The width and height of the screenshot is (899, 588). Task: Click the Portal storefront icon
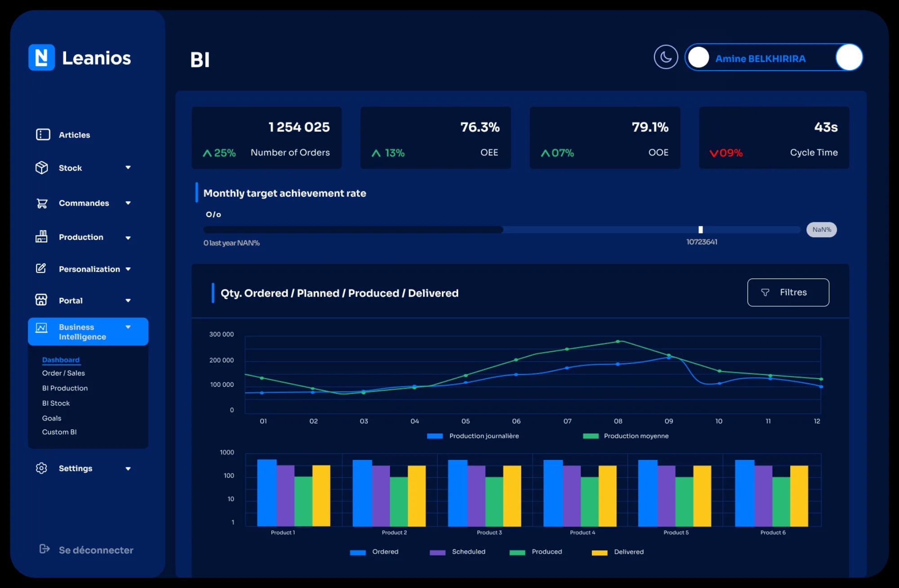coord(41,300)
